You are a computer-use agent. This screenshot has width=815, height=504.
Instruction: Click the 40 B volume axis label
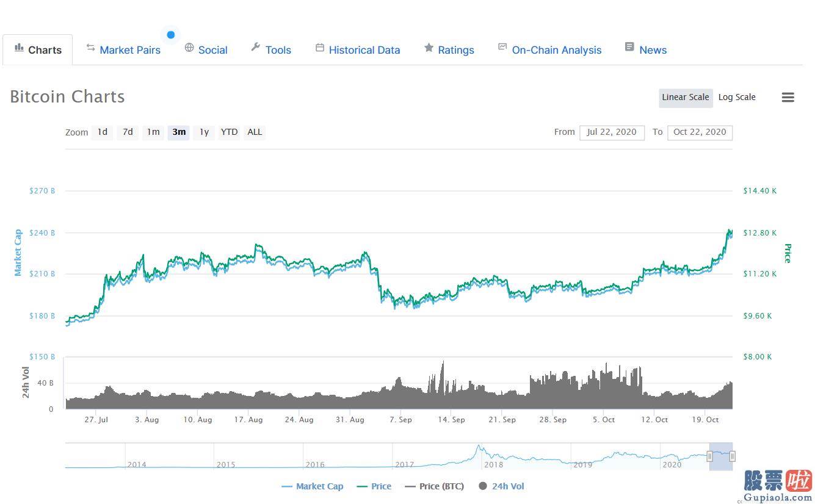pos(45,383)
